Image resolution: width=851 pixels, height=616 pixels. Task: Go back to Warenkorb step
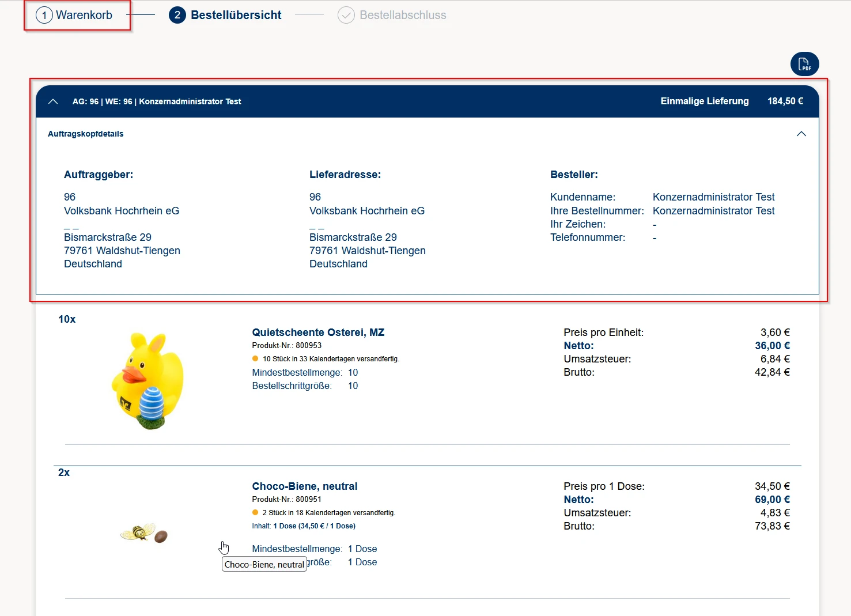(x=84, y=15)
